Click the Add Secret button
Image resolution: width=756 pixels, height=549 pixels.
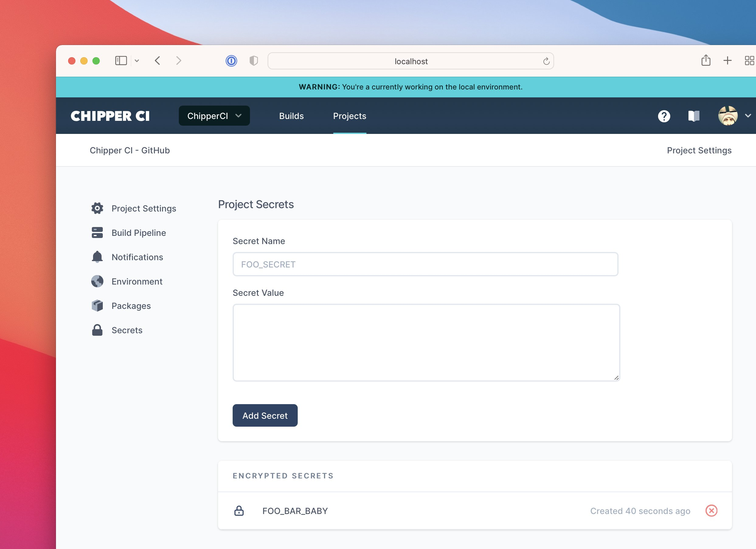[x=265, y=415]
